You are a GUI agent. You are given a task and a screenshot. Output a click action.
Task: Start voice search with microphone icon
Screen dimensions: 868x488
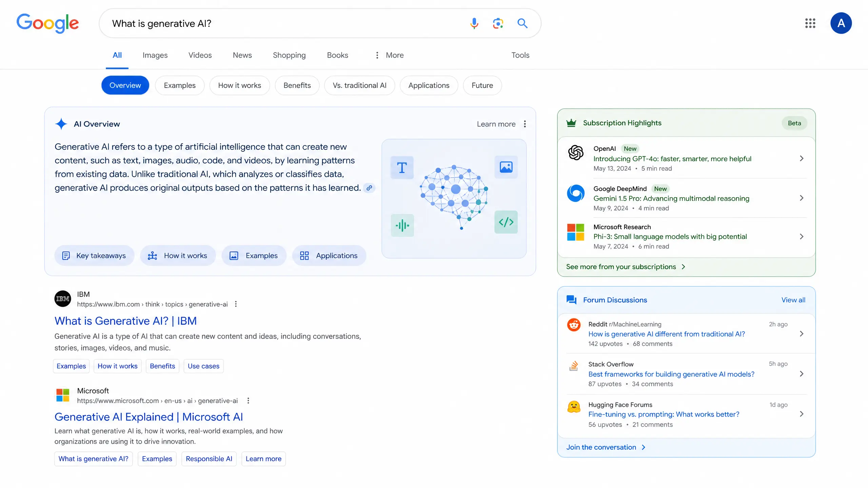click(x=474, y=23)
